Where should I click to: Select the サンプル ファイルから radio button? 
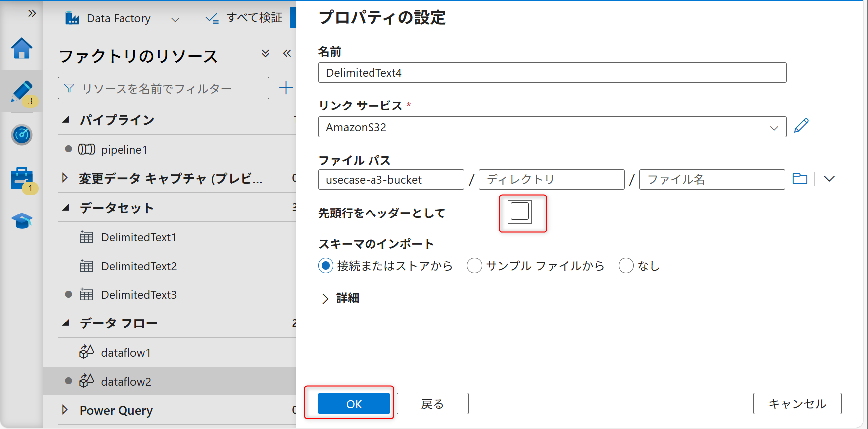tap(474, 266)
